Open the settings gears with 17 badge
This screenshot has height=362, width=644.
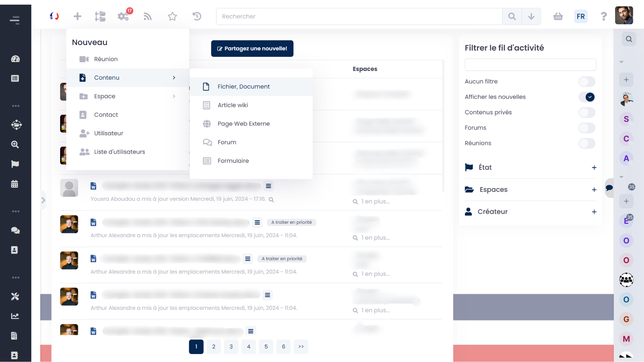(123, 16)
